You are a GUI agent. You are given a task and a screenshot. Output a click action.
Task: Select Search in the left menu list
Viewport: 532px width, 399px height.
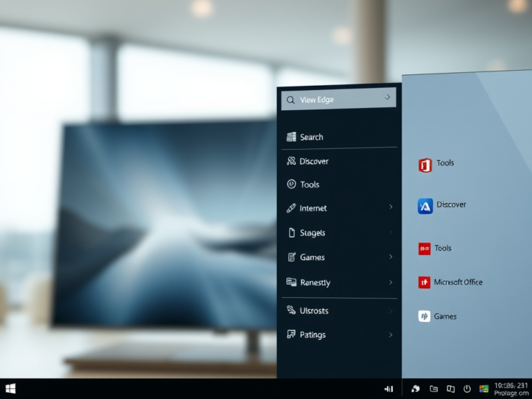(x=311, y=137)
